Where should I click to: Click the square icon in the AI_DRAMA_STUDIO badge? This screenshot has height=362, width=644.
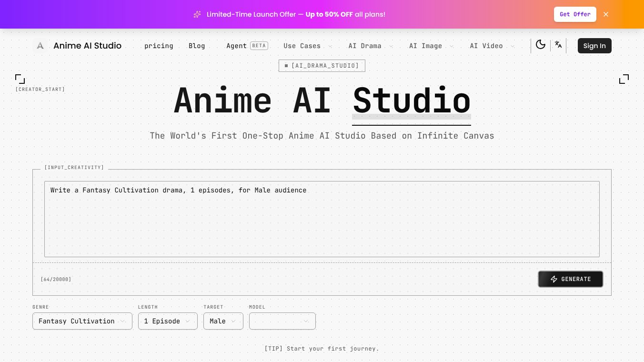[286, 66]
